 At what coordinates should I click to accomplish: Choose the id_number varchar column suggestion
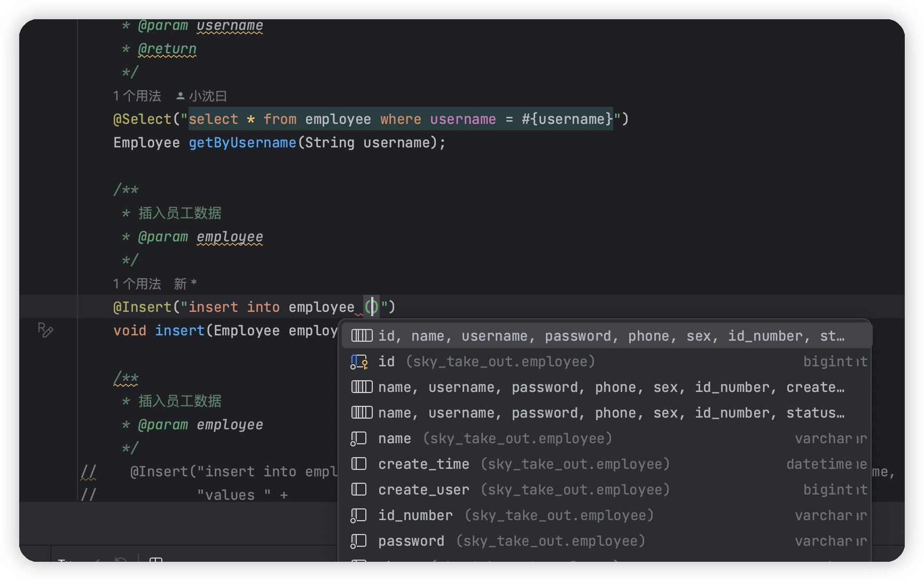point(606,515)
